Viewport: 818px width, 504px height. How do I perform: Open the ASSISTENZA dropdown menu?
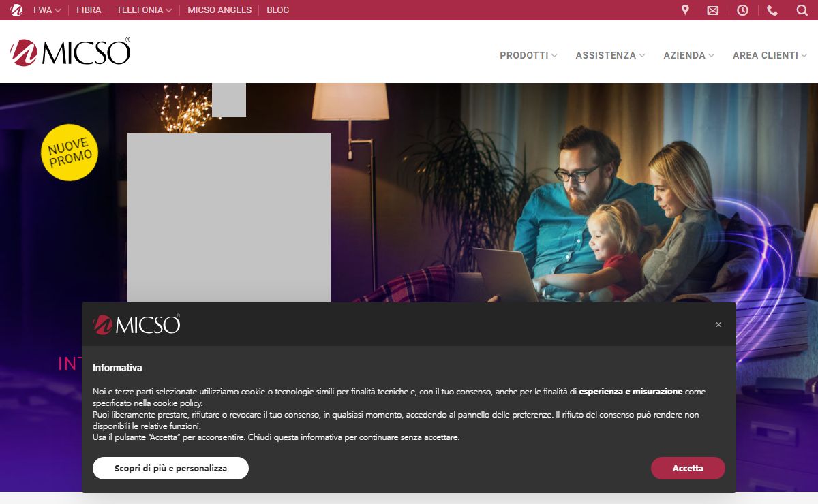click(x=610, y=55)
